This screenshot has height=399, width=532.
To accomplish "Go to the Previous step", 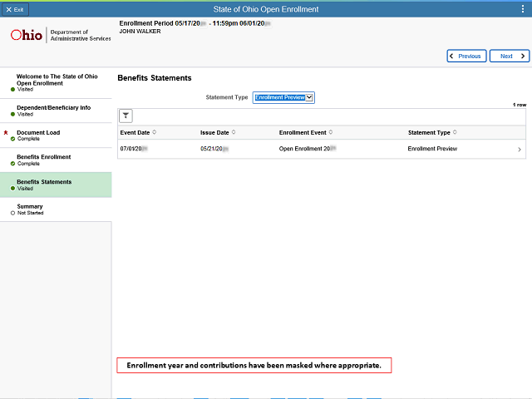I will [x=466, y=56].
